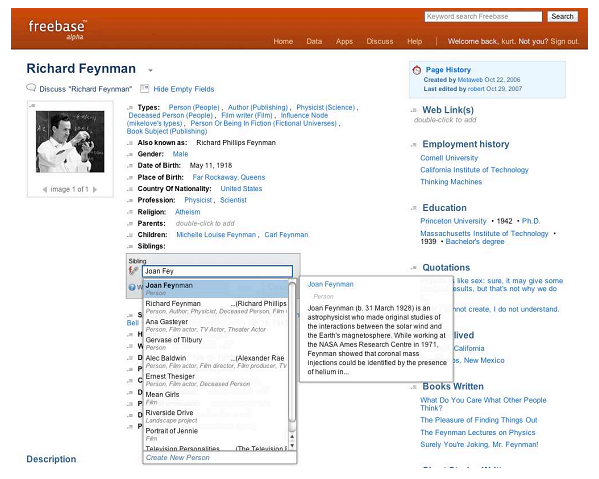Click the edit handle beside Siblings
Image resolution: width=599 pixels, height=479 pixels.
click(x=130, y=247)
